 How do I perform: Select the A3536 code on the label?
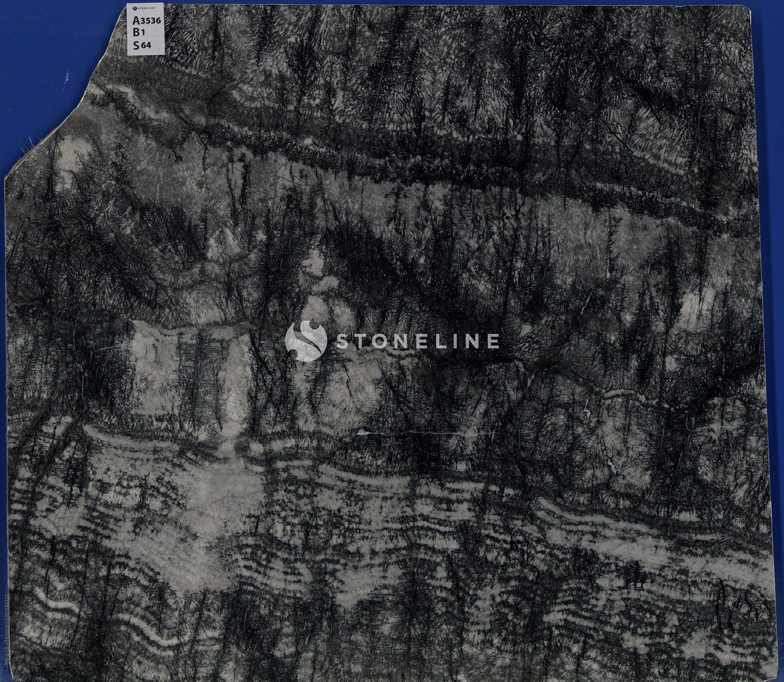[147, 21]
